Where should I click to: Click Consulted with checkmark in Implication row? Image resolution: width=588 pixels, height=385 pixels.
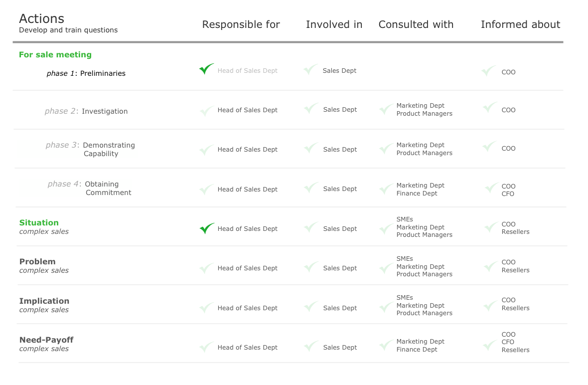pos(386,307)
